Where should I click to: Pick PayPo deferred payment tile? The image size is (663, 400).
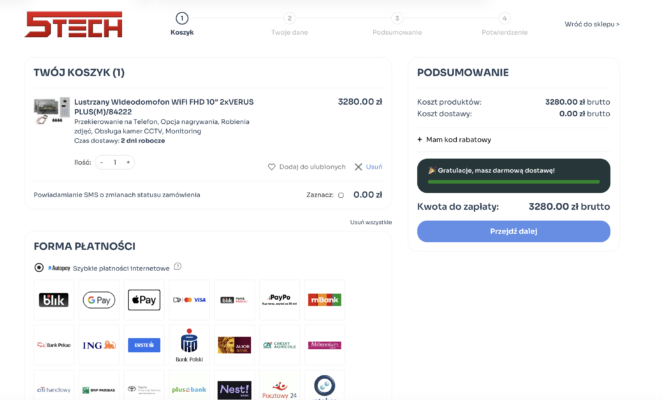279,300
